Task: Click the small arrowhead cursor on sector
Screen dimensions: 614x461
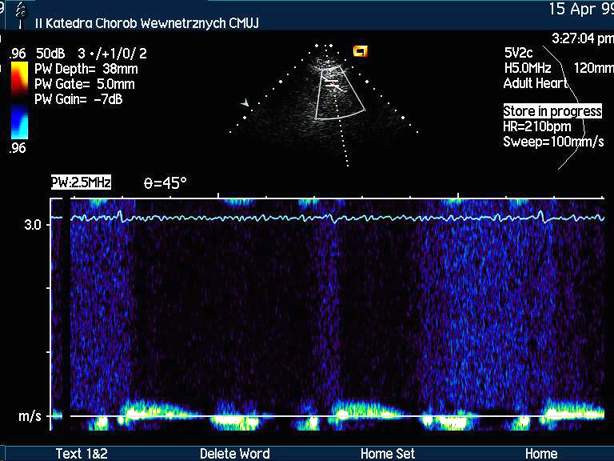Action: click(246, 103)
